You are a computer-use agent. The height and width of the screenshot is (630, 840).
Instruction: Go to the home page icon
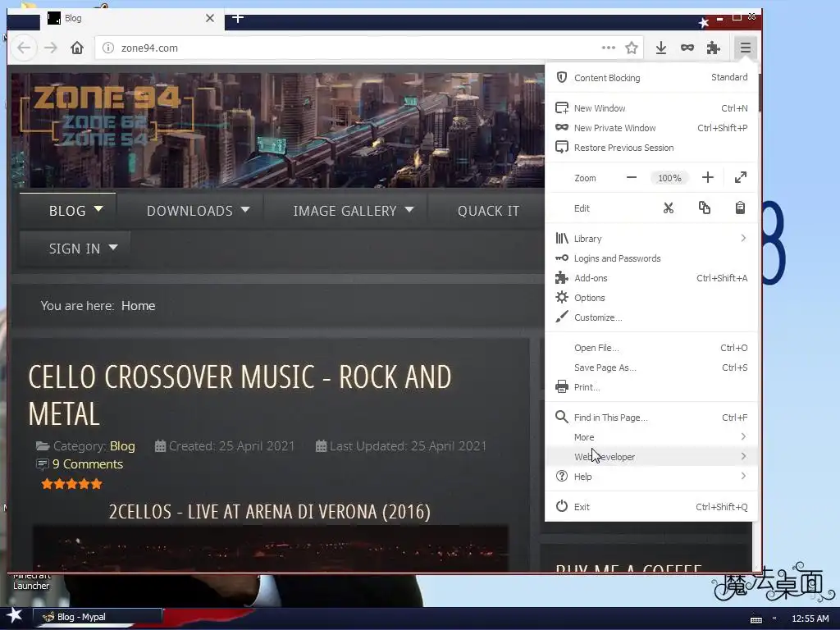[77, 48]
